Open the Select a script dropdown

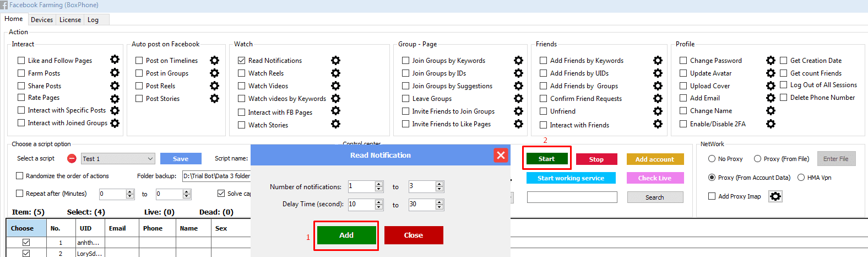tap(118, 159)
